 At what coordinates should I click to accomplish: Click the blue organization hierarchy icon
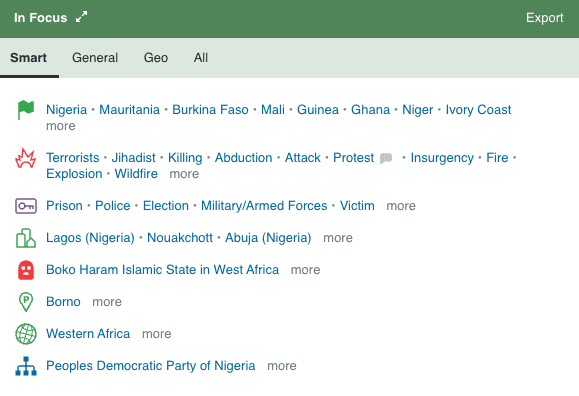[26, 366]
